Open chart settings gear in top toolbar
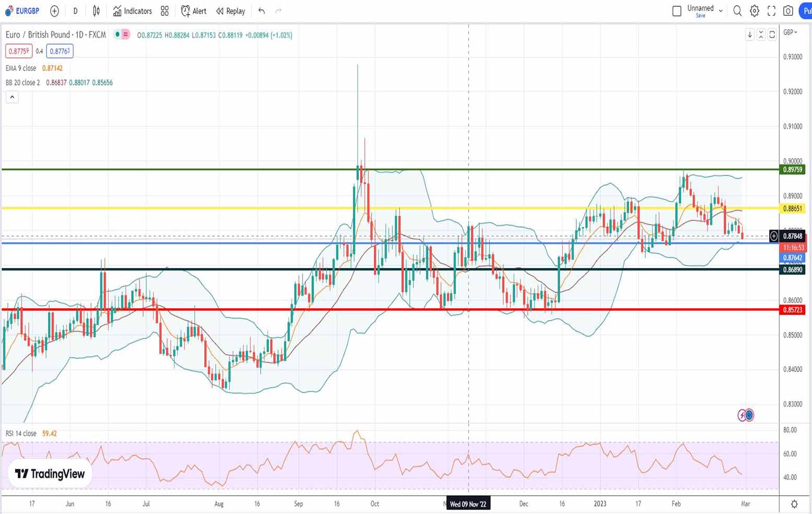The width and height of the screenshot is (812, 514). [754, 11]
